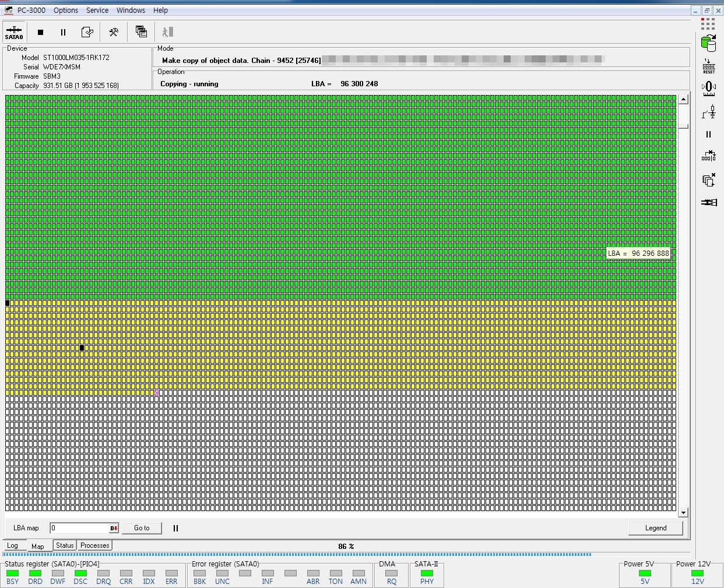
Task: Open the PC-3000 menu
Action: point(31,10)
